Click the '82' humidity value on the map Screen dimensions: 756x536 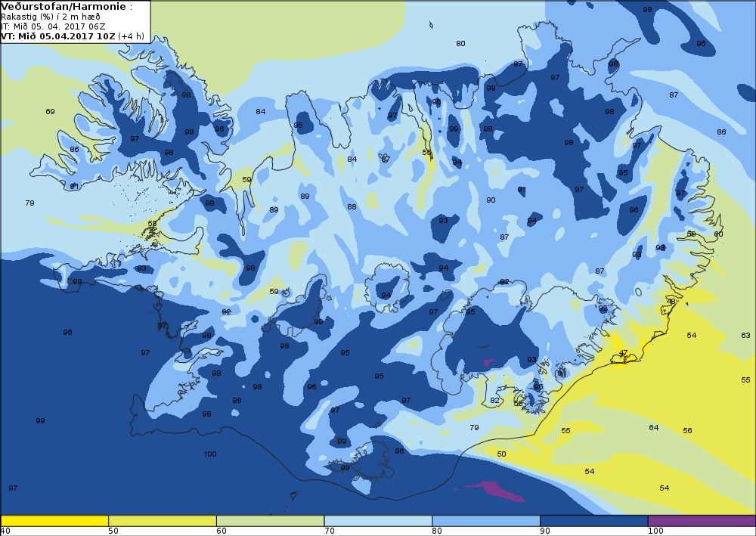(494, 401)
